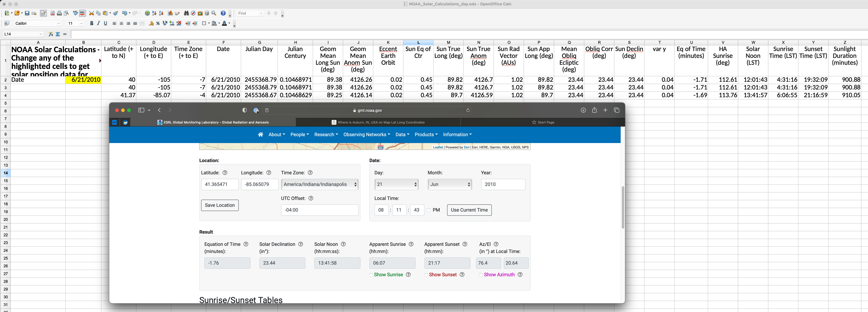Viewport: 868px width, 312px height.
Task: Click the Format Paintbrush icon
Action: point(116,13)
